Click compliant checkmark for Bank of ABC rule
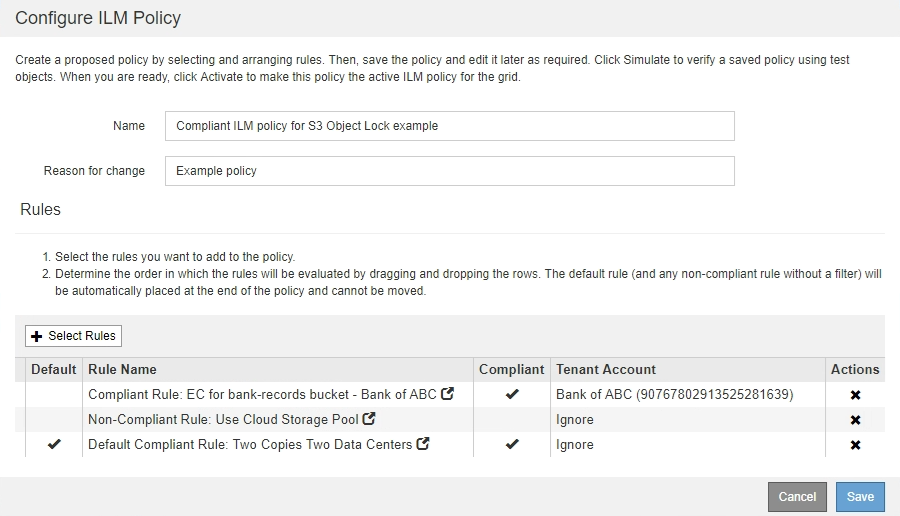Screen dimensions: 900x516 [x=512, y=395]
